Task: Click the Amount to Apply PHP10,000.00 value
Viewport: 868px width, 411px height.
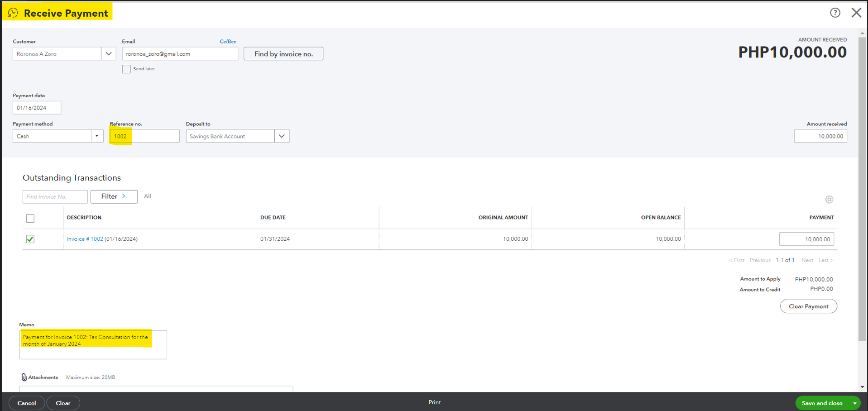Action: click(x=814, y=279)
